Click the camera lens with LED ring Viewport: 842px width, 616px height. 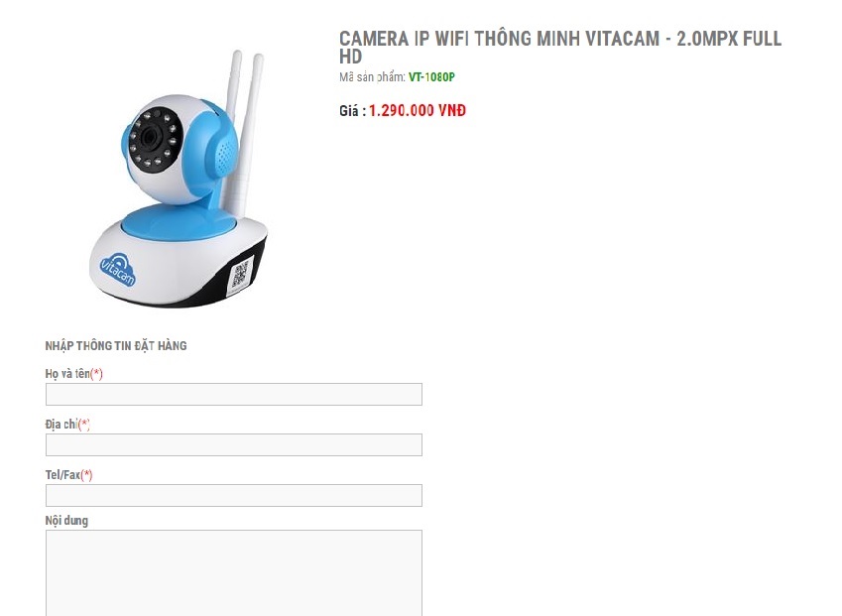pyautogui.click(x=152, y=139)
